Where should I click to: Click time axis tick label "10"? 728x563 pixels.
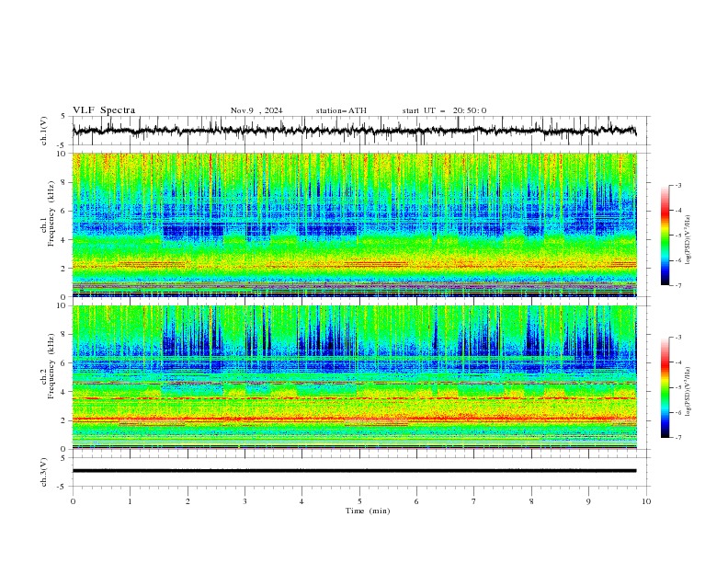[646, 501]
